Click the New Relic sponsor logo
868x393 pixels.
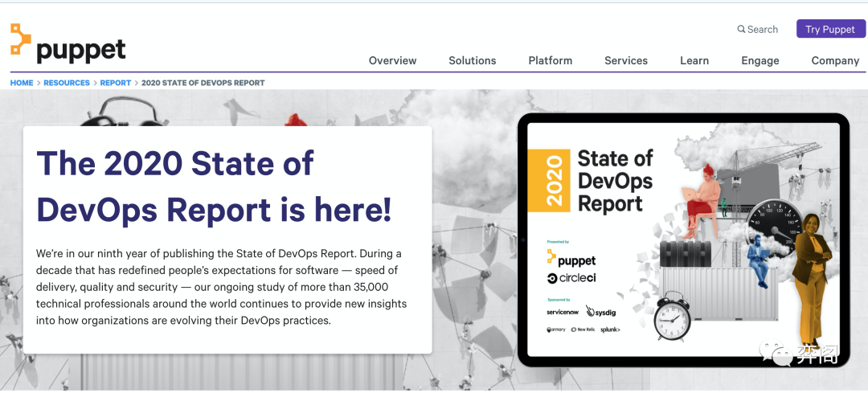pos(583,330)
